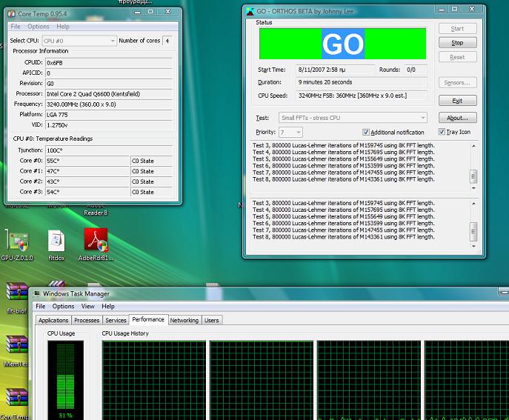This screenshot has height=420, width=509.
Task: Click the Frequency field 3240.00MHz
Action: 108,104
